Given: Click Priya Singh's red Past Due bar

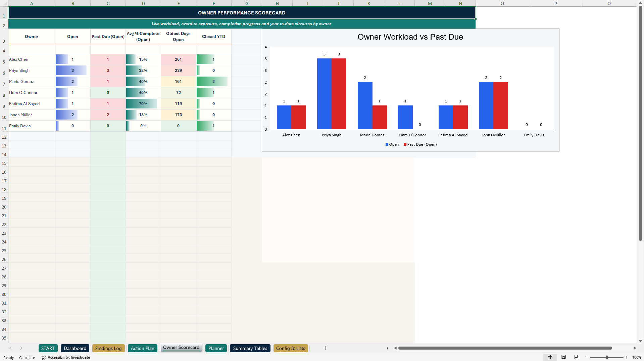Looking at the screenshot, I should [x=339, y=94].
